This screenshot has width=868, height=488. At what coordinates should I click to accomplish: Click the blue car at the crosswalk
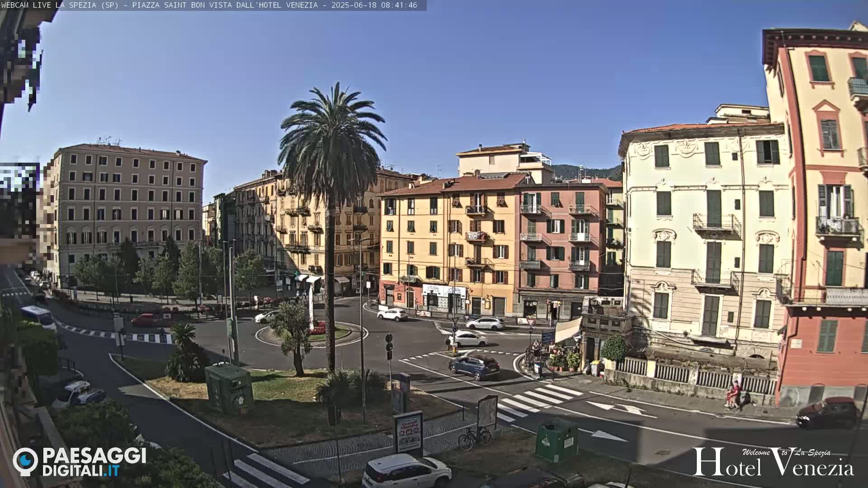coord(474,366)
